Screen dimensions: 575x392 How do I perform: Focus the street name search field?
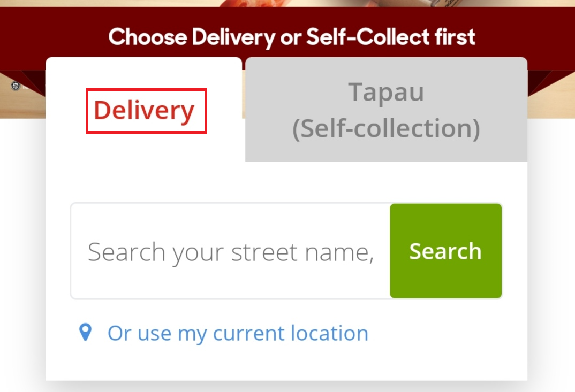[x=230, y=251]
